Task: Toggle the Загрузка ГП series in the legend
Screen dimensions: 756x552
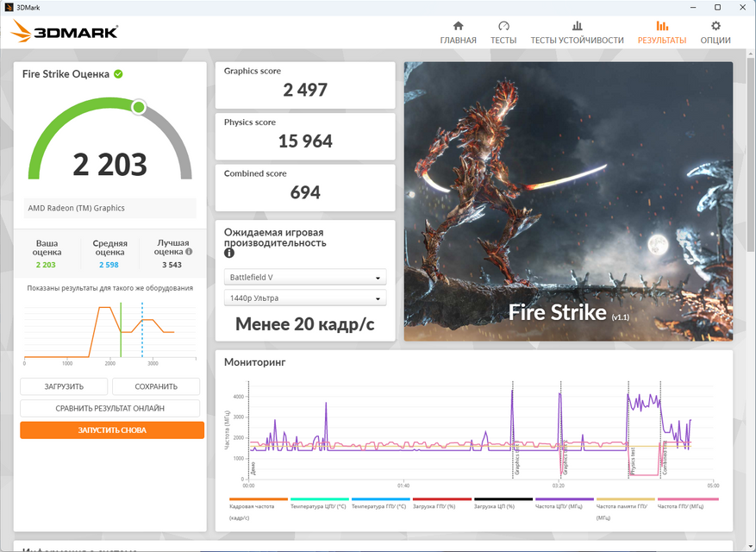Action: click(x=441, y=506)
